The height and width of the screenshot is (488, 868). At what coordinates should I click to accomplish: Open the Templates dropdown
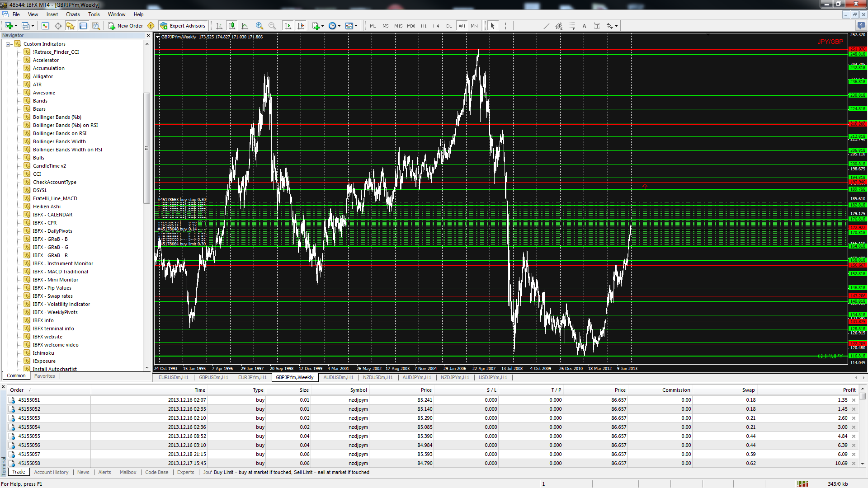tap(351, 26)
